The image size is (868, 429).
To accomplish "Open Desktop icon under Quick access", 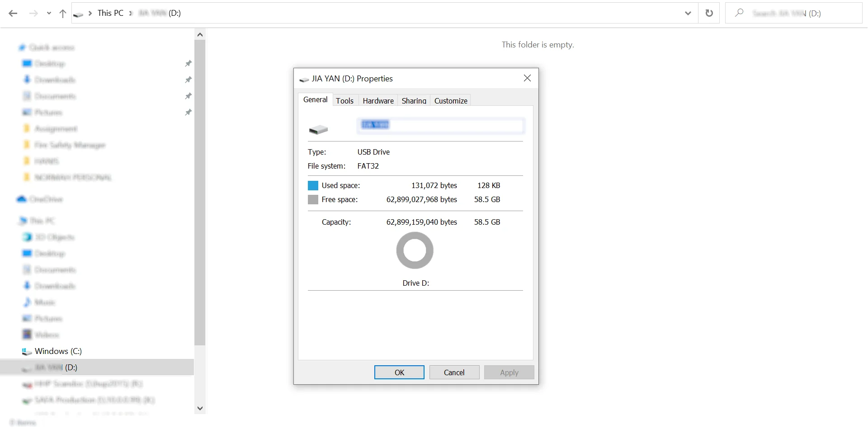I will click(x=27, y=64).
